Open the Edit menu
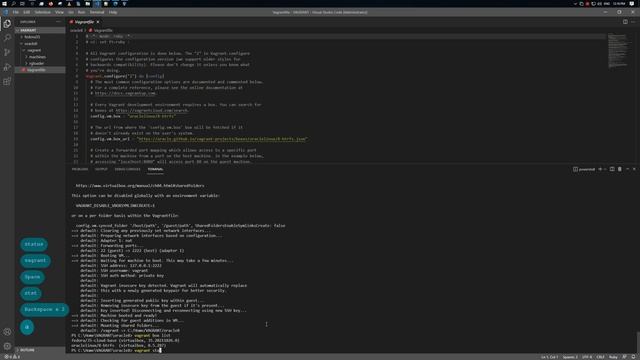The image size is (640, 360). point(27,12)
